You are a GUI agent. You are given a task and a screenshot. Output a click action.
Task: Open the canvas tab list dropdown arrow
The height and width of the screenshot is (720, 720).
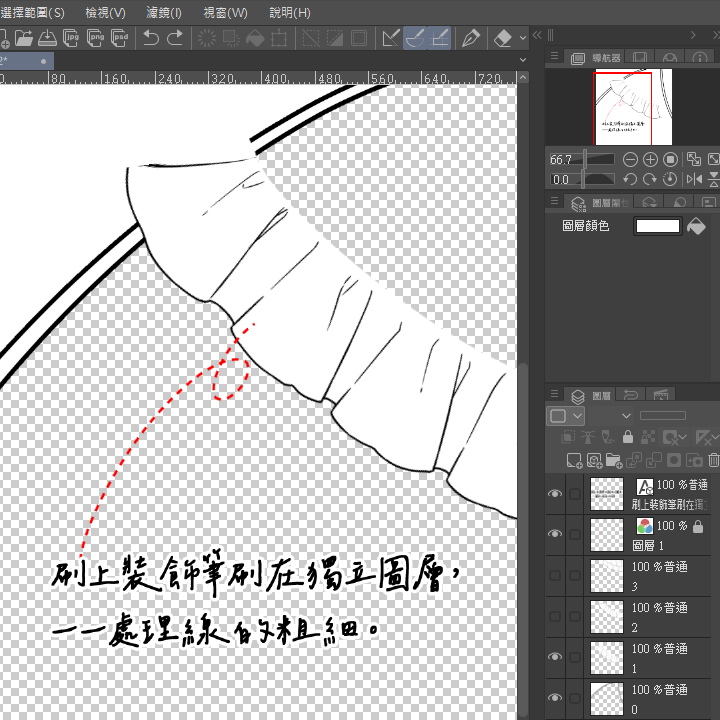click(x=523, y=60)
